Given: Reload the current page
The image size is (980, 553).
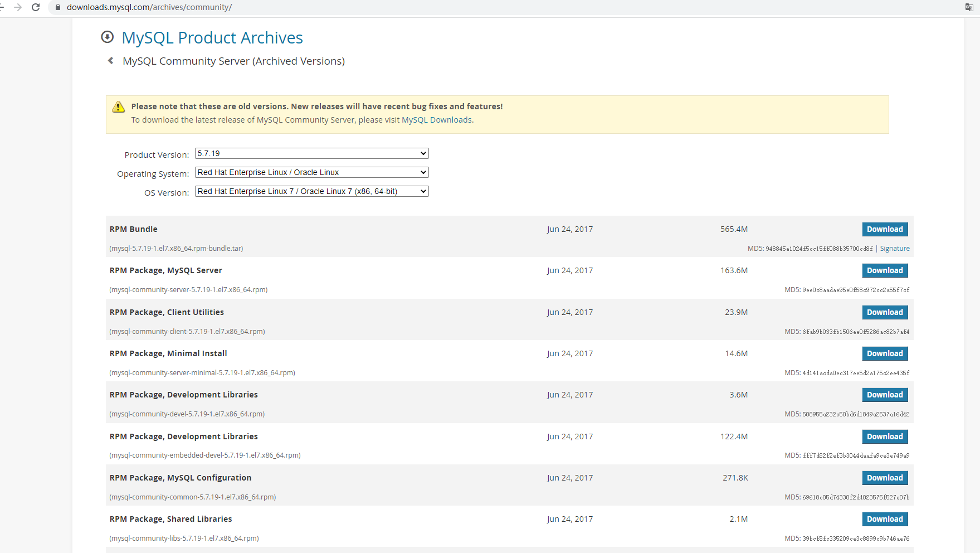Looking at the screenshot, I should [36, 7].
